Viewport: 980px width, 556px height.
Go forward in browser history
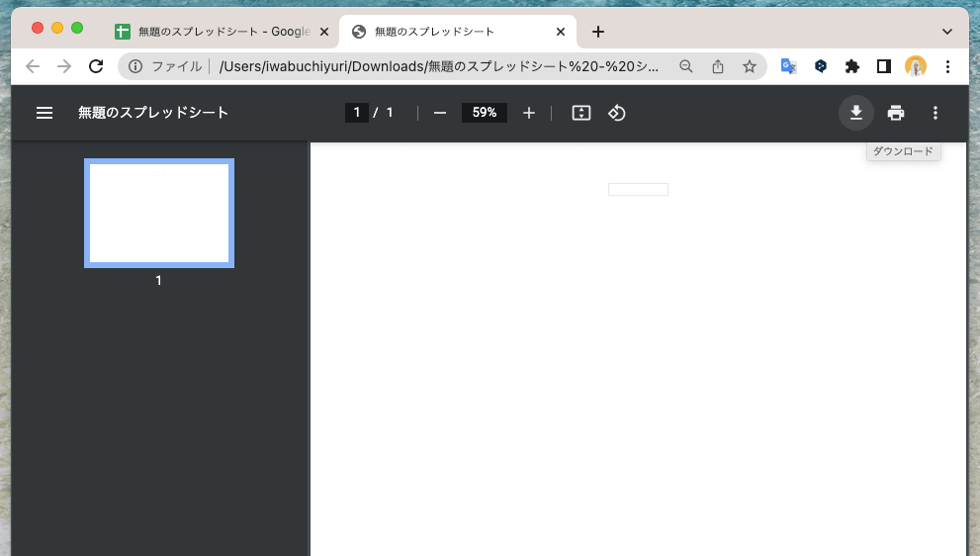coord(64,66)
